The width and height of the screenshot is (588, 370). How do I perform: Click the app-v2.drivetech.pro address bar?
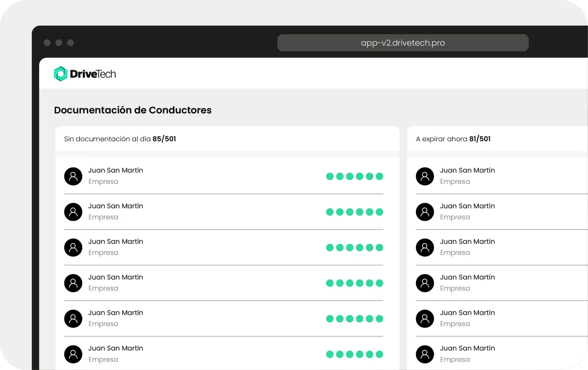coord(403,43)
